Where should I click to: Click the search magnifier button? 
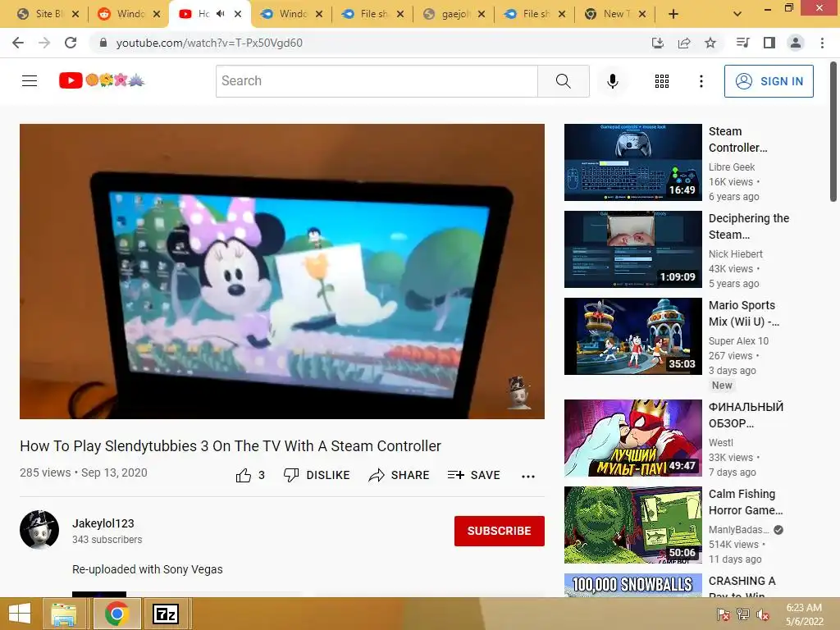click(x=563, y=81)
